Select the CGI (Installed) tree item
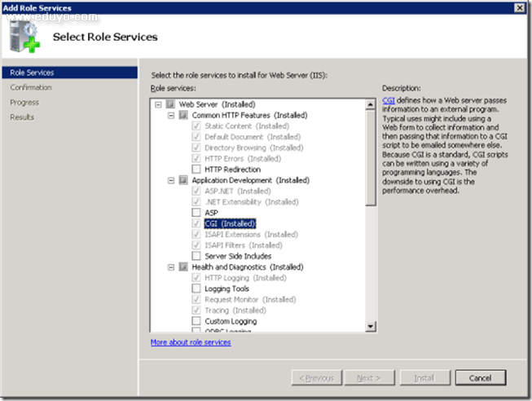Viewport: 532px width, 401px height. [231, 223]
